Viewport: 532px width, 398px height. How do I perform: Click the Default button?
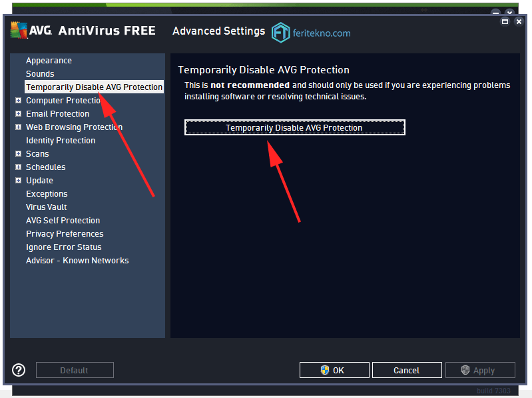coord(75,370)
